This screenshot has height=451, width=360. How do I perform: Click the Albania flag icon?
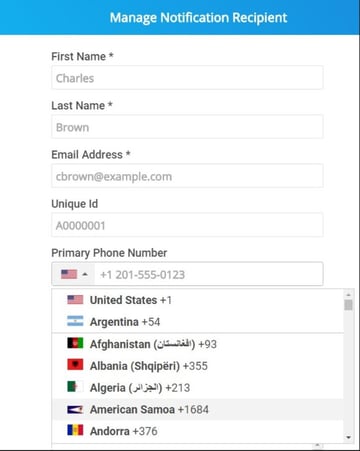tap(75, 365)
